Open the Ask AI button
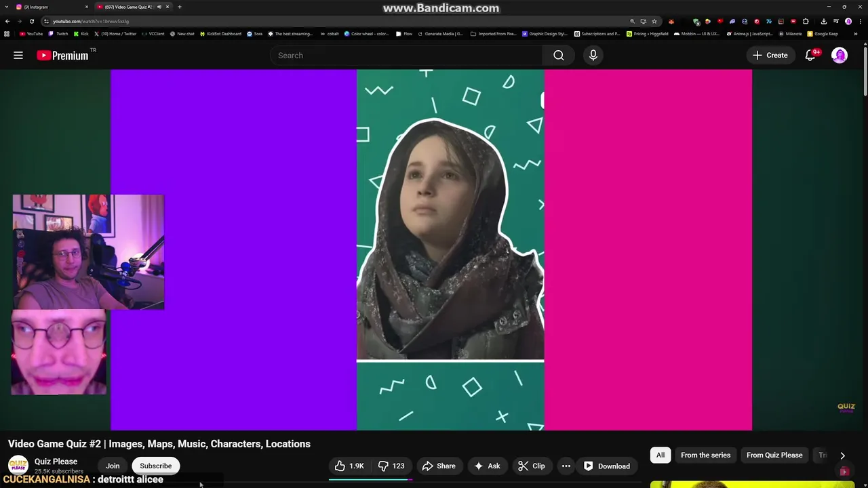868x488 pixels. point(487,466)
